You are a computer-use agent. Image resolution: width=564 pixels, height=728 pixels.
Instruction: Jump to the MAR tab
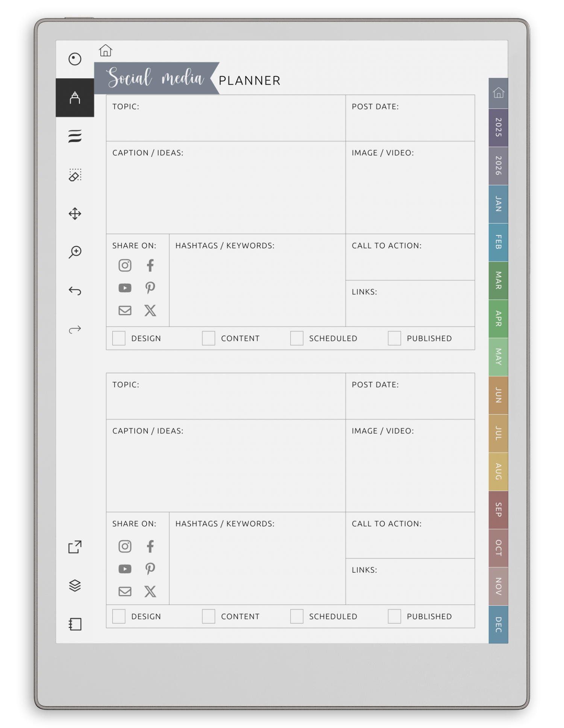click(498, 281)
